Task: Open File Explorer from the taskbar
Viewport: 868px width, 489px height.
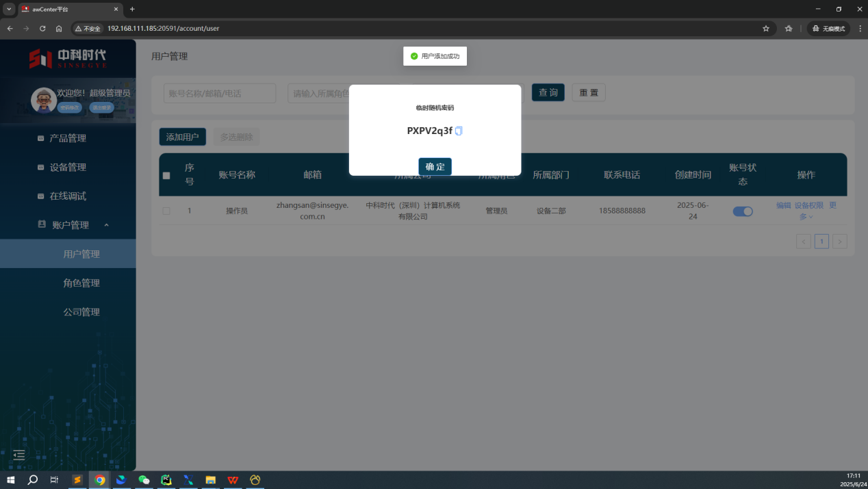Action: (x=211, y=480)
